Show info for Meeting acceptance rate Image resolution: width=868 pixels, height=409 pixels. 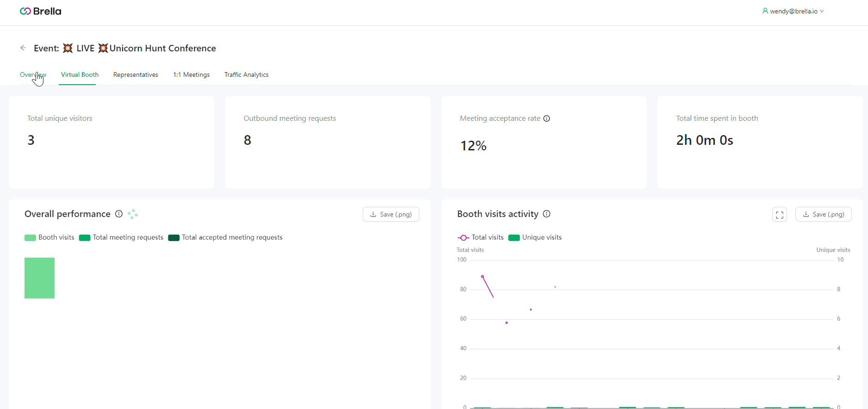coord(547,118)
